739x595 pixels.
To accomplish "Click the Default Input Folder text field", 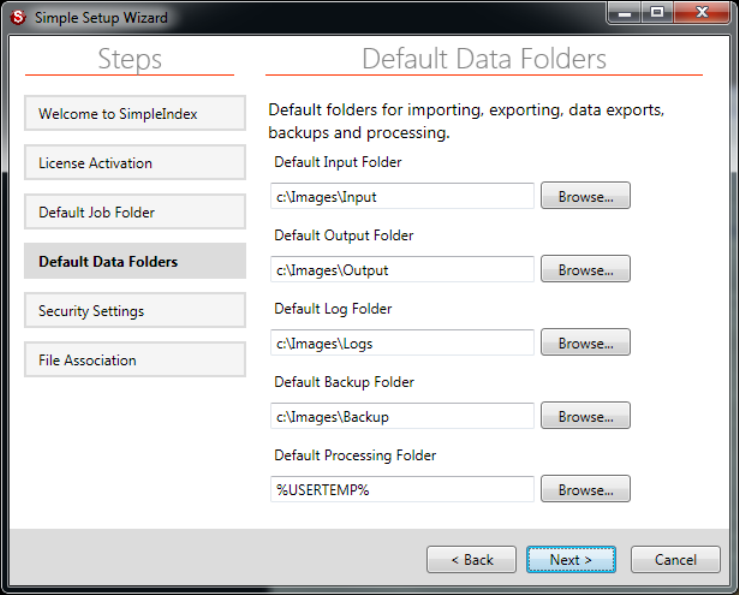I will 402,197.
